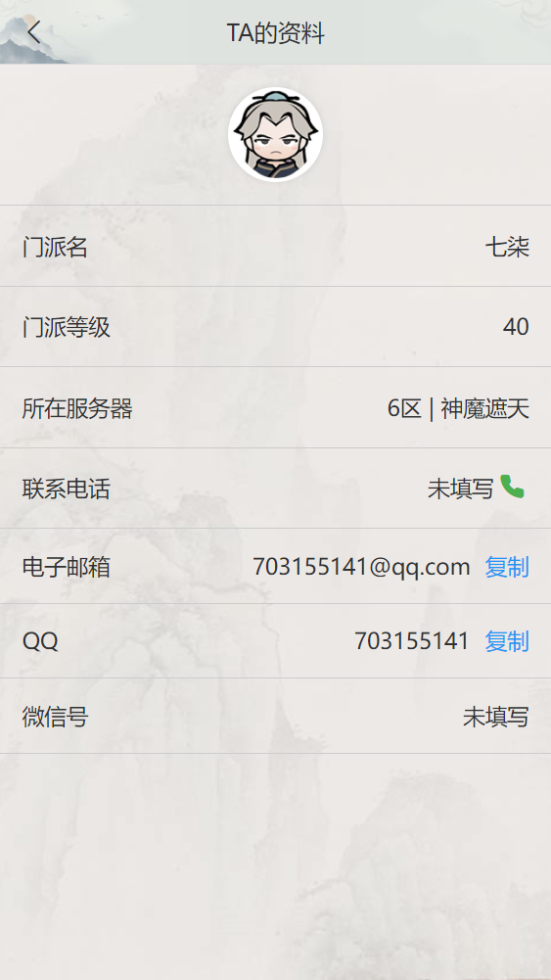
Task: Tap the green phone call icon
Action: [x=512, y=487]
